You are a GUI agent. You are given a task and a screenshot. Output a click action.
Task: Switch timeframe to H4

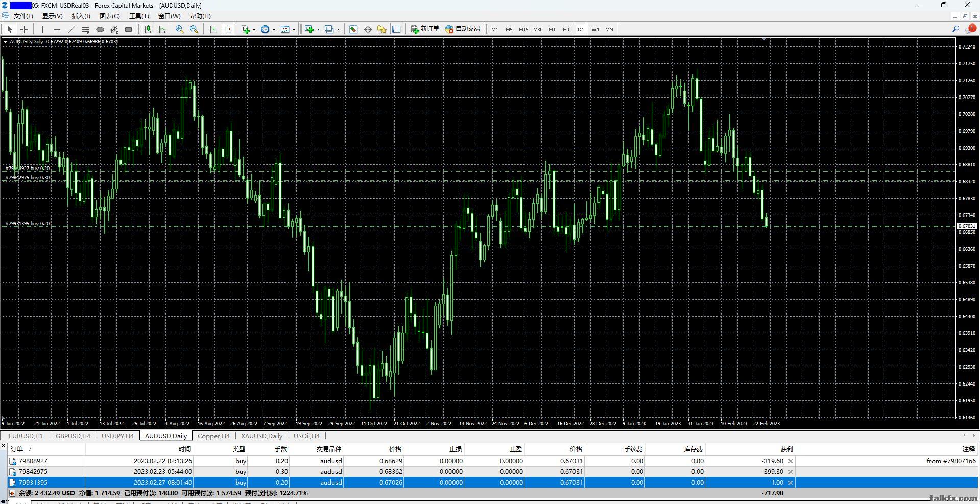point(566,29)
